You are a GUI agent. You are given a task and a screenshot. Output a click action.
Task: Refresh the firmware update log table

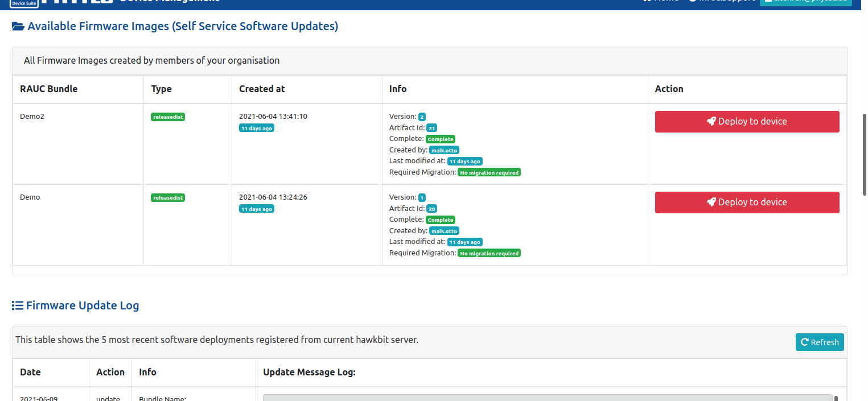tap(820, 342)
